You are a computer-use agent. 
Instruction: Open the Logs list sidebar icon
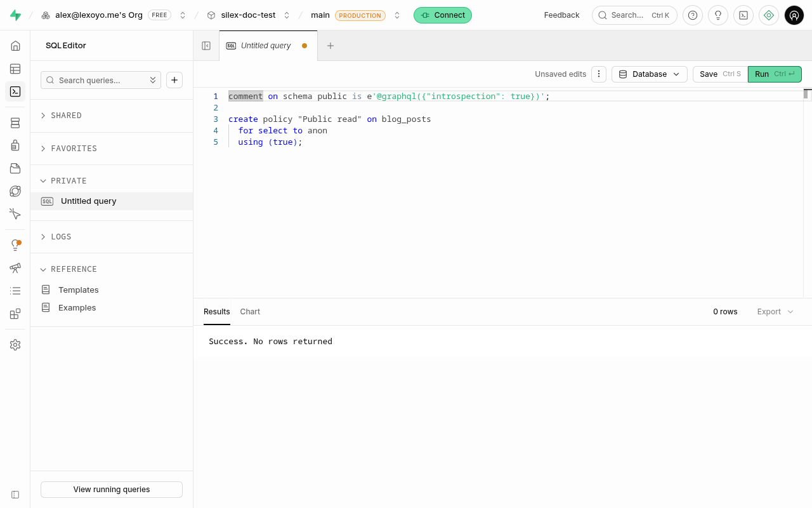tap(15, 291)
